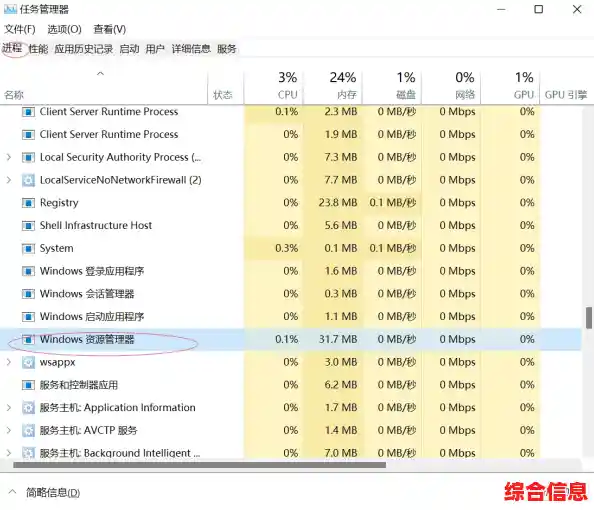Expand 服务主机: Background Intelligent group
Screen dimensions: 594x510
(x=9, y=453)
